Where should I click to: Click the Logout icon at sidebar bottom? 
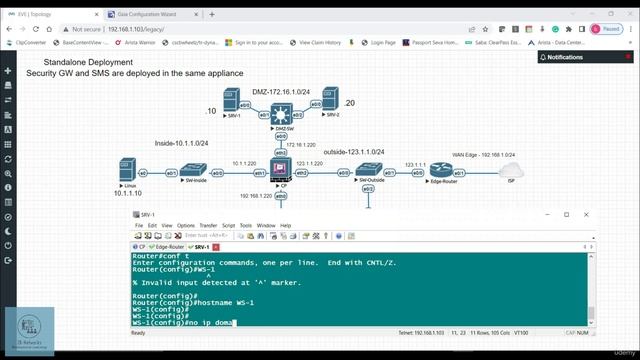pos(8,260)
